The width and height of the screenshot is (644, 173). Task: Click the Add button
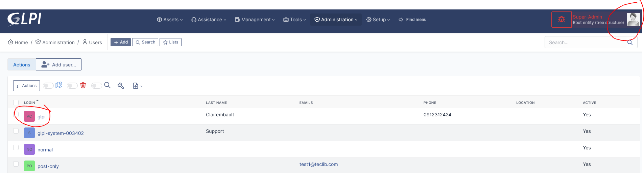click(121, 42)
